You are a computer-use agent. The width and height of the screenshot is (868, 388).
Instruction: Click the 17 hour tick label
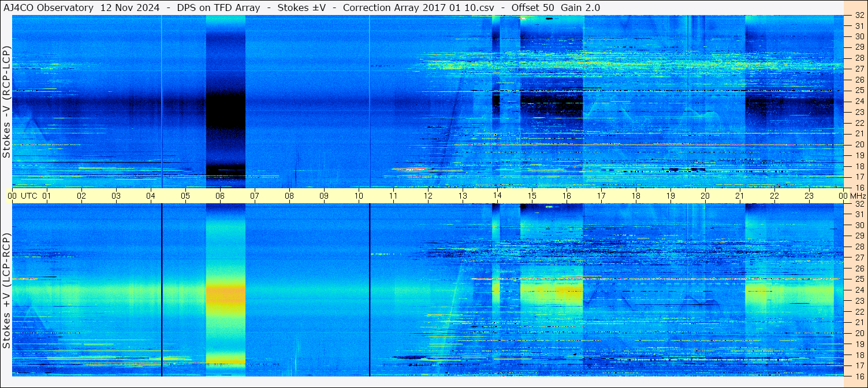(601, 196)
